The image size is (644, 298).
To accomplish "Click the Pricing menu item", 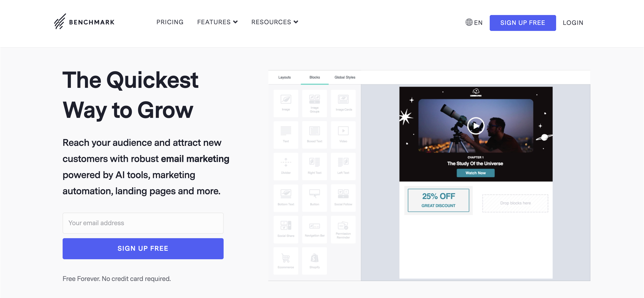I will pyautogui.click(x=170, y=22).
